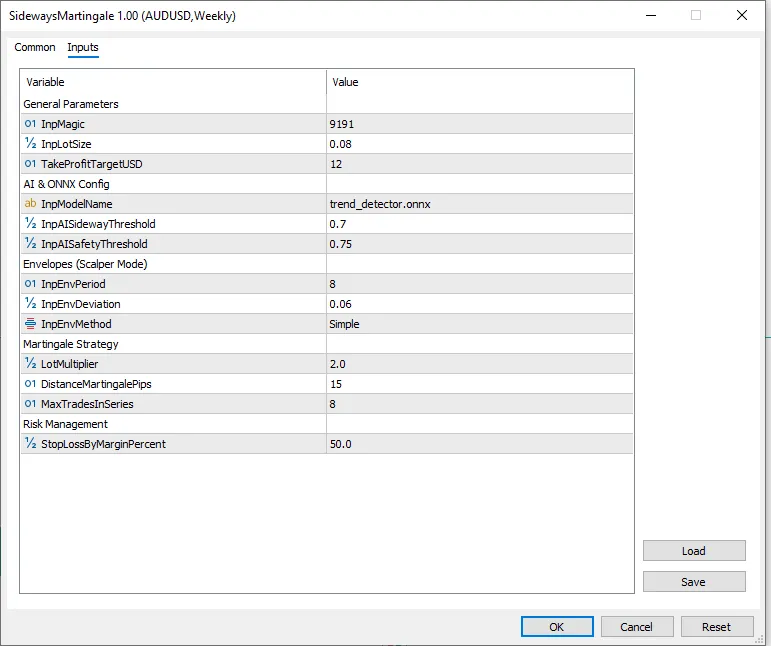Image resolution: width=771 pixels, height=646 pixels.
Task: Click the enum icon next to InpEnvMethod
Action: (x=30, y=324)
